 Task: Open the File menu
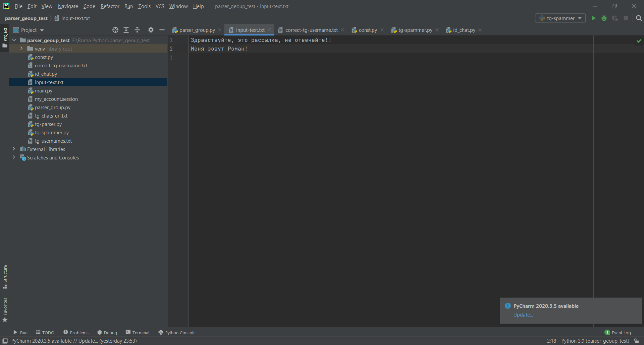click(x=18, y=6)
